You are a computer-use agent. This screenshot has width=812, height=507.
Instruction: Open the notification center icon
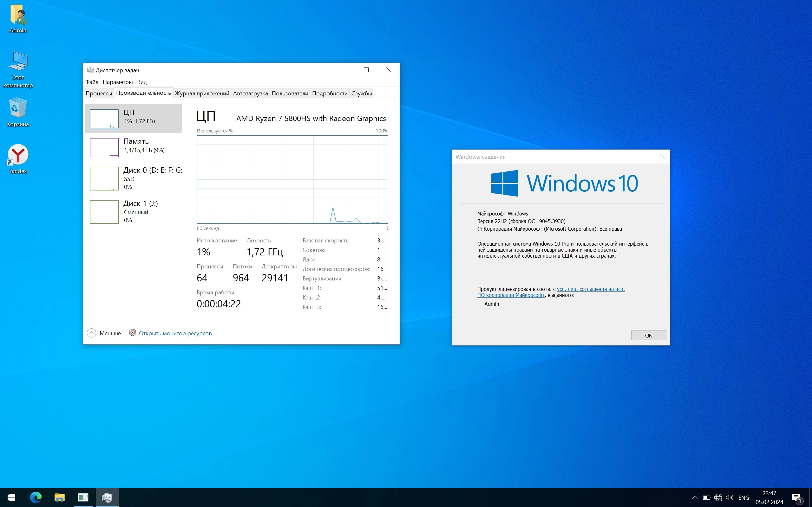click(x=797, y=497)
